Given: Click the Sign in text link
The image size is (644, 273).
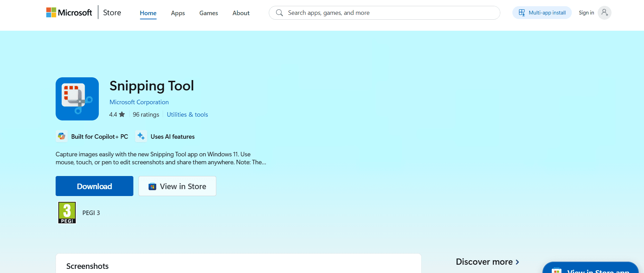Looking at the screenshot, I should (x=586, y=13).
